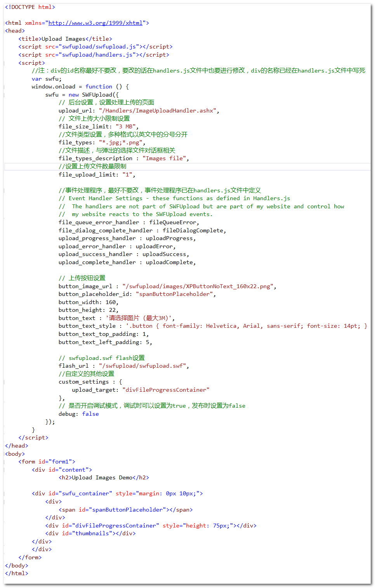Click the swfupload.swf flash URL string
Screen dimensions: 375x588
click(x=143, y=366)
